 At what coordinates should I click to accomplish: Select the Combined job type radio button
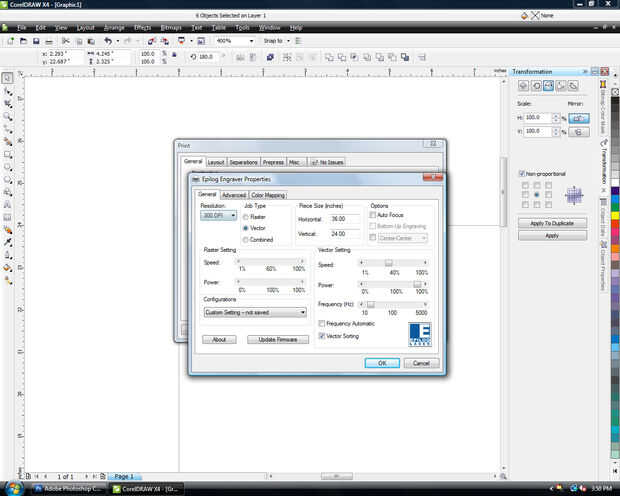(x=246, y=240)
